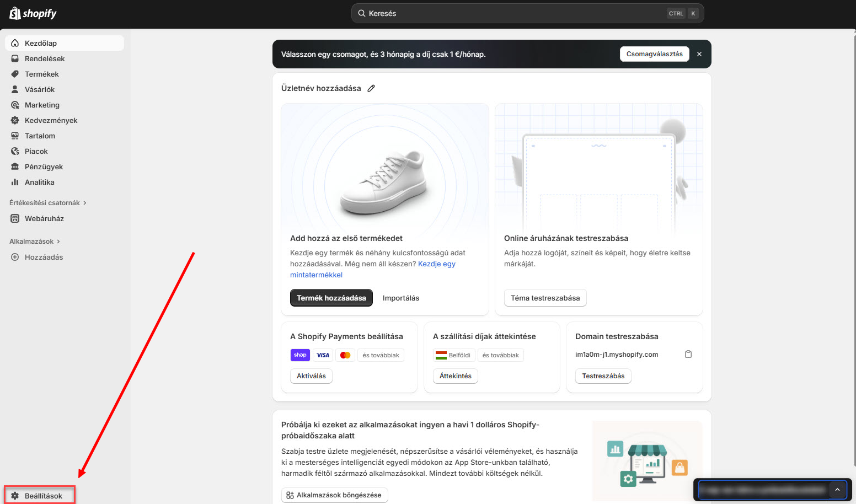Image resolution: width=856 pixels, height=504 pixels.
Task: Click the Kedvezmények discount badge icon
Action: tap(15, 120)
